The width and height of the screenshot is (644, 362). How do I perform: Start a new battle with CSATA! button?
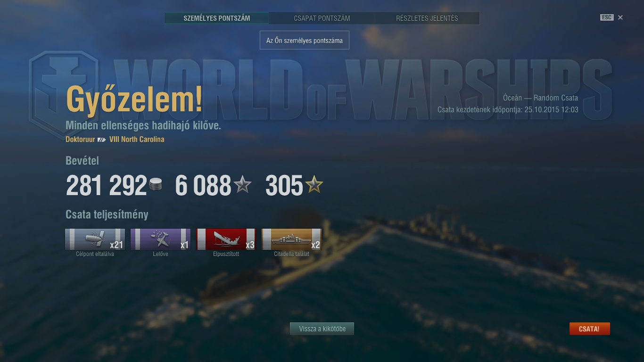click(x=589, y=329)
